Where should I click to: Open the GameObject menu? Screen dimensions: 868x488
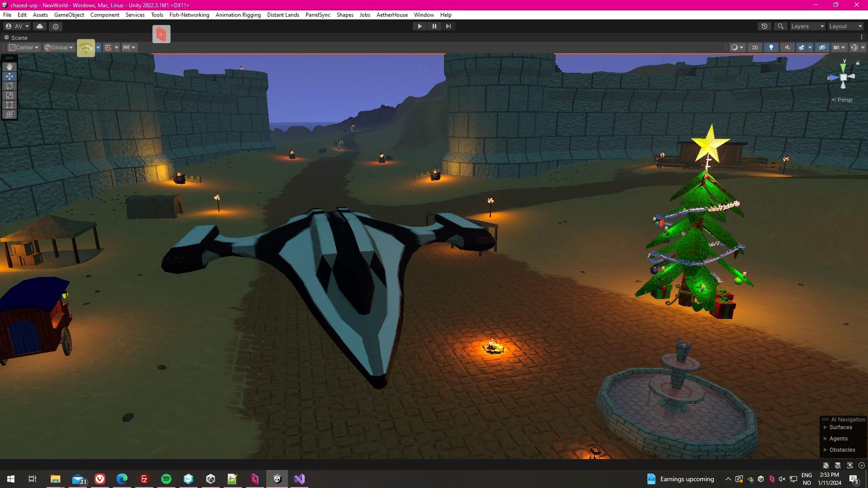point(69,15)
